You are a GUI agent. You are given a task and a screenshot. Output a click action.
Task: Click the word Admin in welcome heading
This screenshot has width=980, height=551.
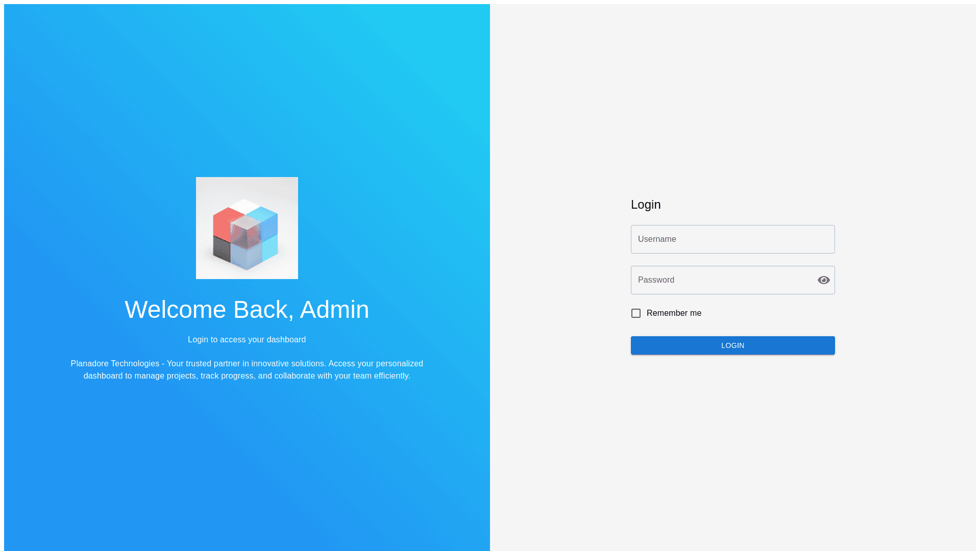coord(334,310)
